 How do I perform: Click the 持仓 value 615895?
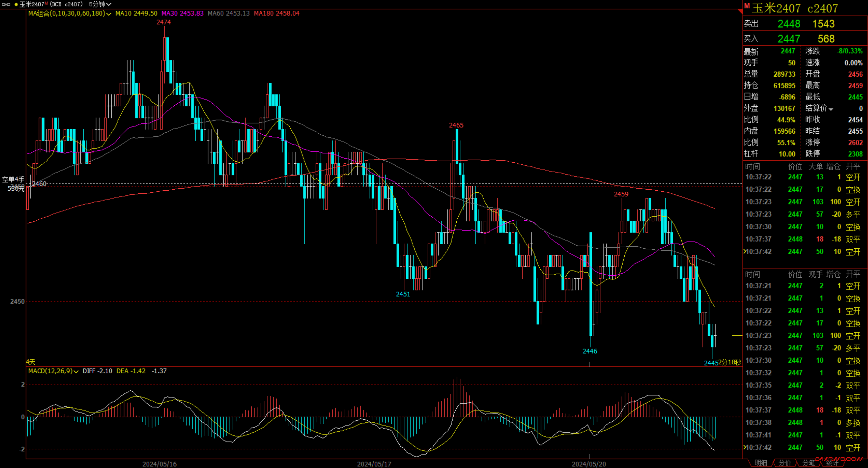tap(784, 86)
